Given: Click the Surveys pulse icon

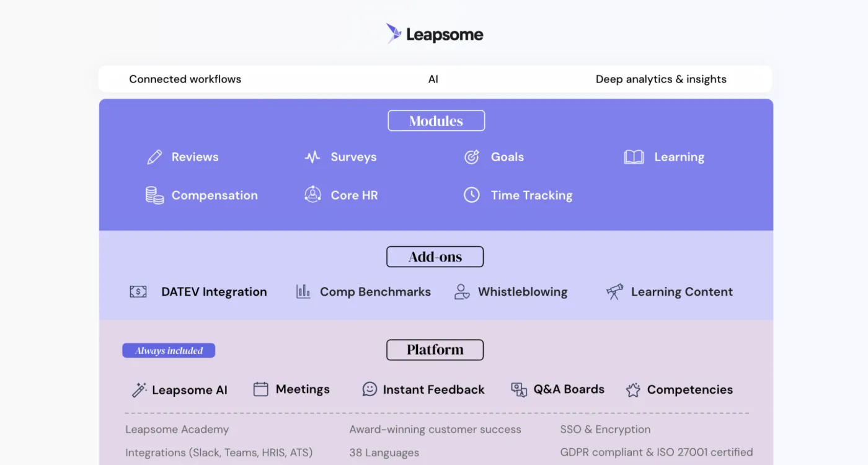Looking at the screenshot, I should (x=312, y=157).
